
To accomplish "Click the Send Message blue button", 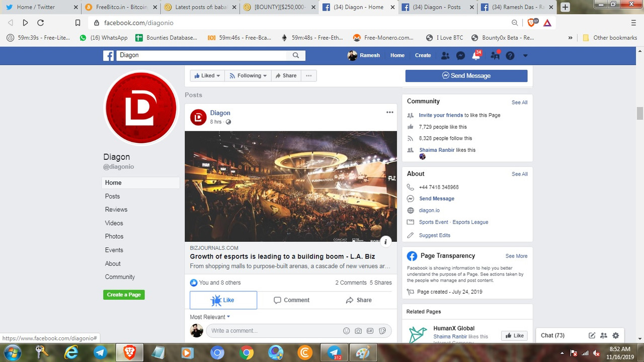I will pos(466,75).
